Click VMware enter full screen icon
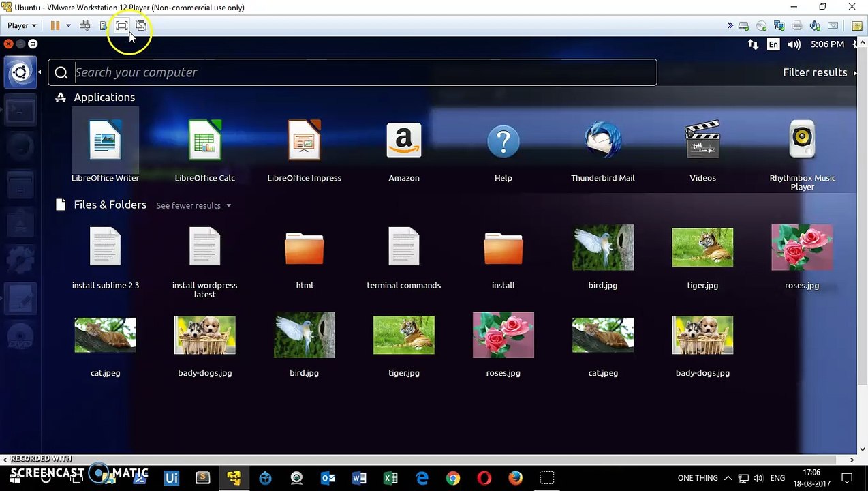The height and width of the screenshot is (491, 868). (122, 25)
